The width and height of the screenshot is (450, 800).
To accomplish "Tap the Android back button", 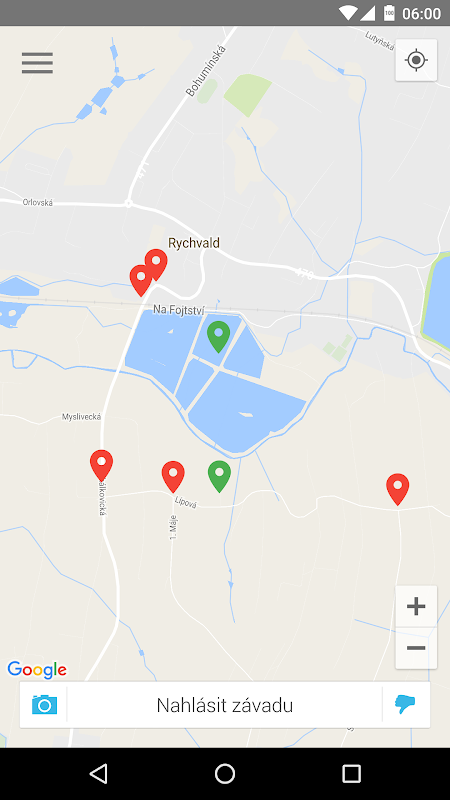I will (x=98, y=773).
